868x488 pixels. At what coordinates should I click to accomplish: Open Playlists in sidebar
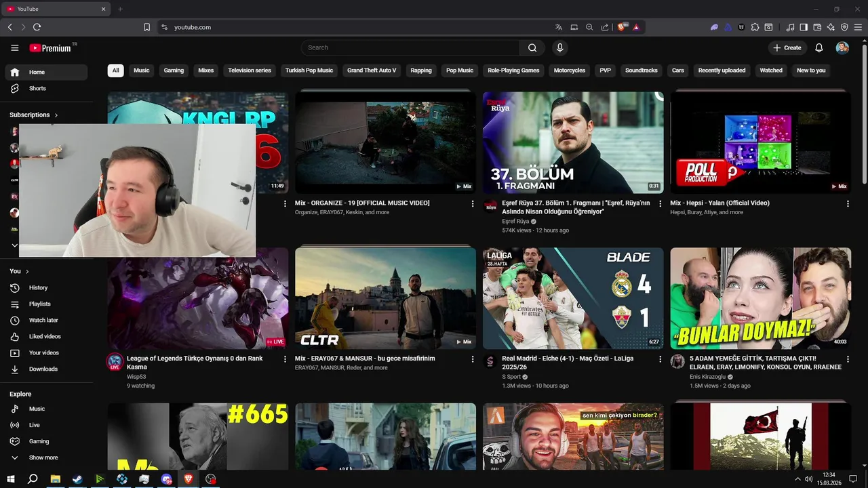pos(46,304)
